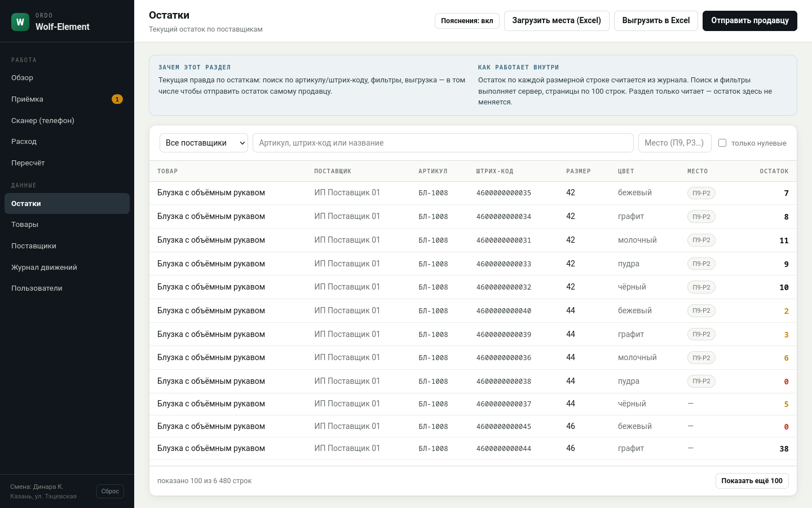The height and width of the screenshot is (508, 812).
Task: Click stock value 10 for barcode 4600000000032
Action: (x=784, y=287)
